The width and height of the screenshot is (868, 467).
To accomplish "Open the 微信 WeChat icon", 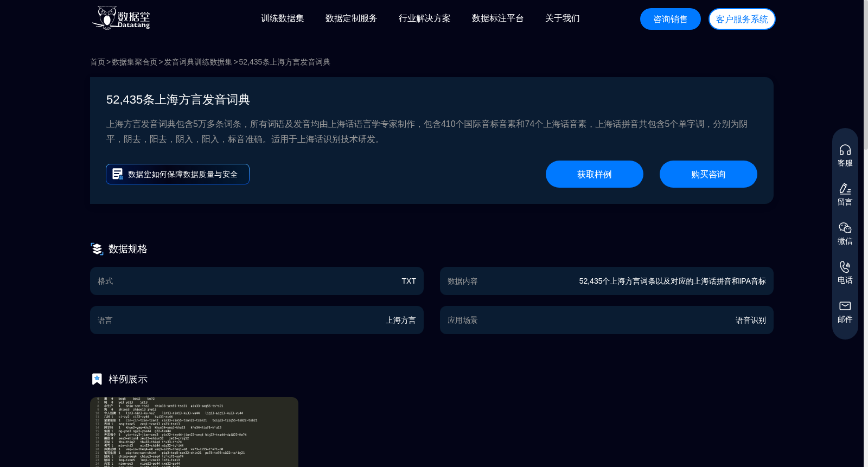I will 845,228.
